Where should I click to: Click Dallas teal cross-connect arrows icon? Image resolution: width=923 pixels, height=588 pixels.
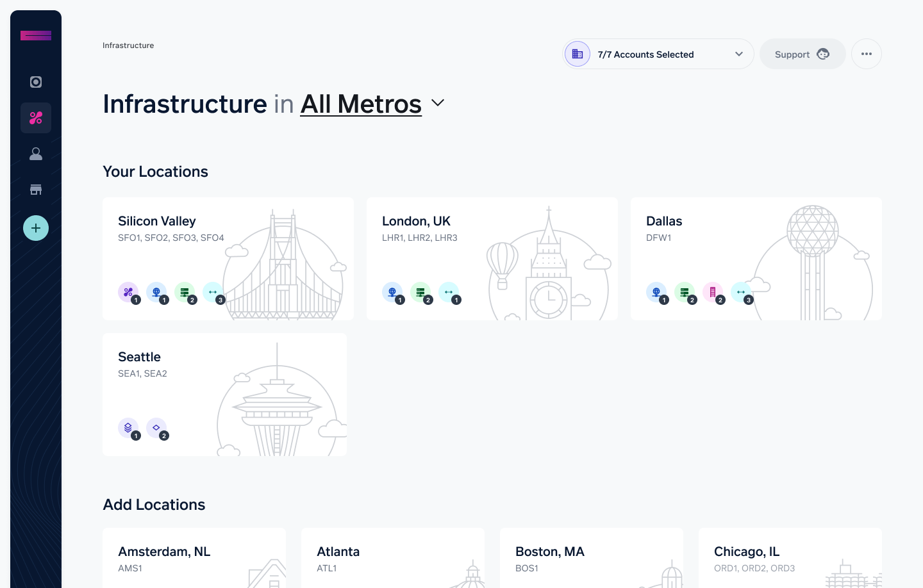tap(741, 292)
